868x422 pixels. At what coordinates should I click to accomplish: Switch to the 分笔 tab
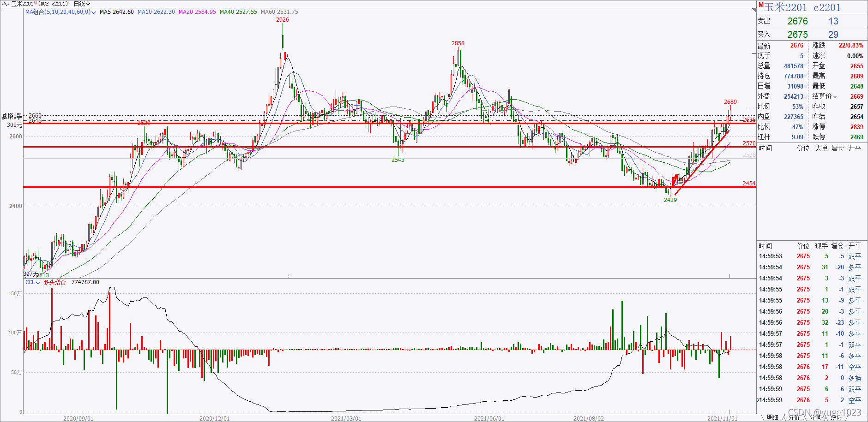click(815, 417)
